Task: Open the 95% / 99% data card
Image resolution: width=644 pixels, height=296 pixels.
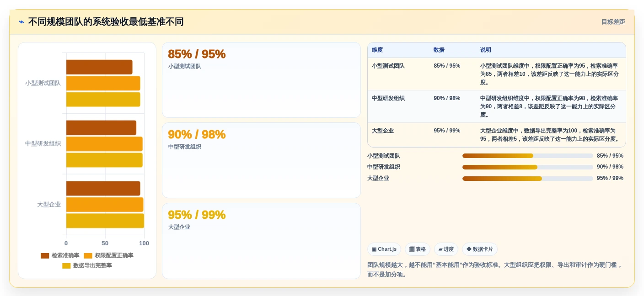Action: (261, 241)
